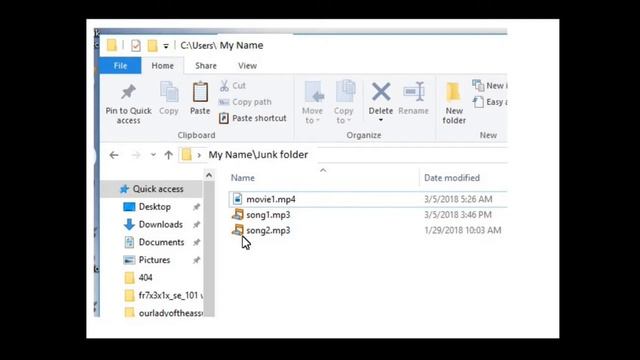Image resolution: width=640 pixels, height=360 pixels.
Task: Choose Paste shortcut in ribbon
Action: click(x=253, y=118)
